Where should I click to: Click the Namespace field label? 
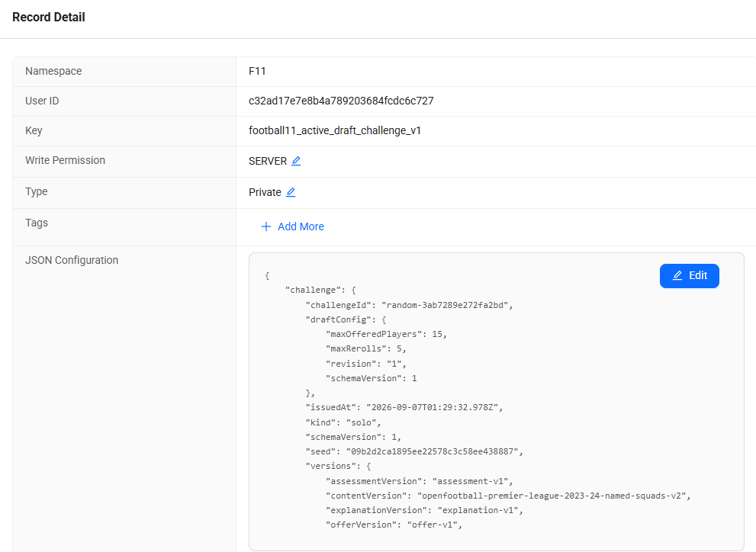pos(53,72)
